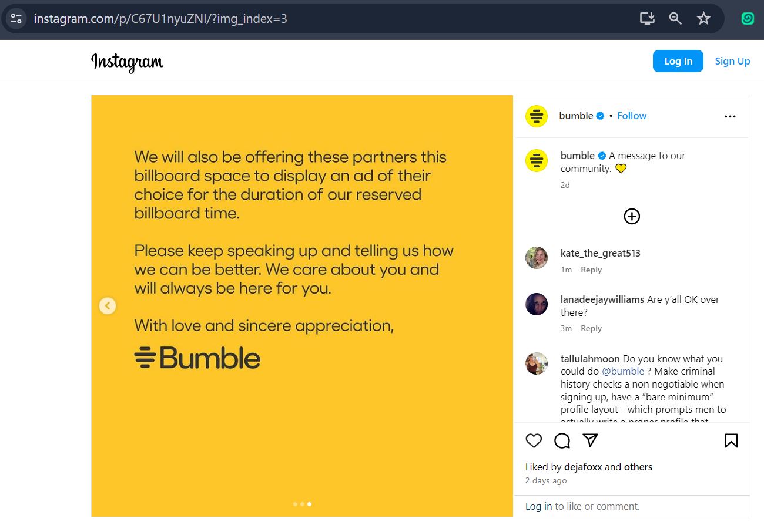The width and height of the screenshot is (764, 532).
Task: Save the post using the bookmark icon
Action: tap(731, 440)
